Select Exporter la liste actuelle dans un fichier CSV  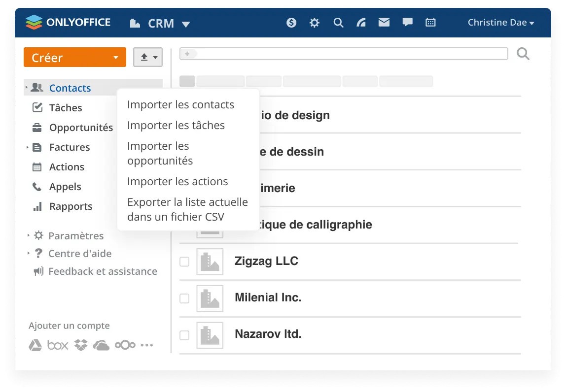click(x=187, y=209)
